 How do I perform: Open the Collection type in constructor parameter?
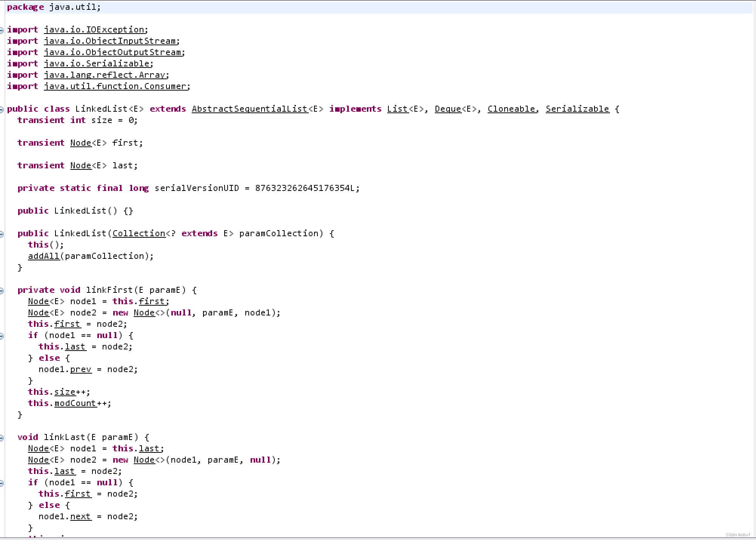pyautogui.click(x=139, y=234)
